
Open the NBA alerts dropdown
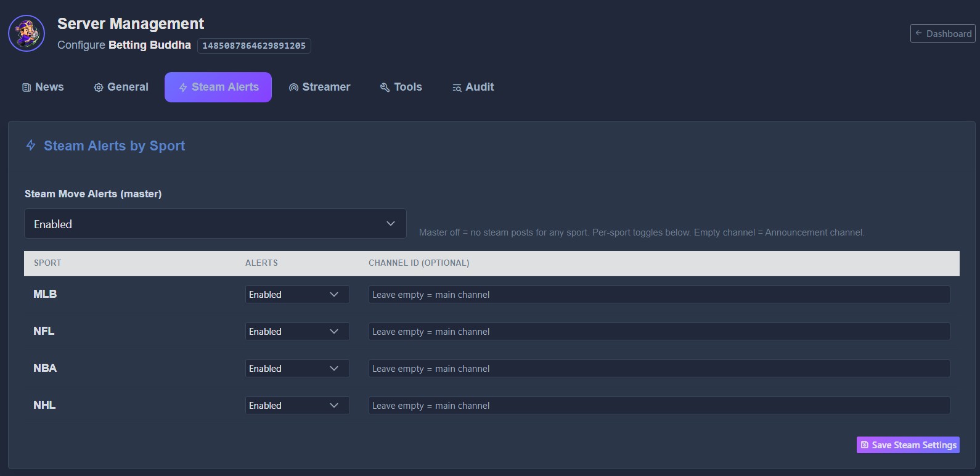[297, 368]
